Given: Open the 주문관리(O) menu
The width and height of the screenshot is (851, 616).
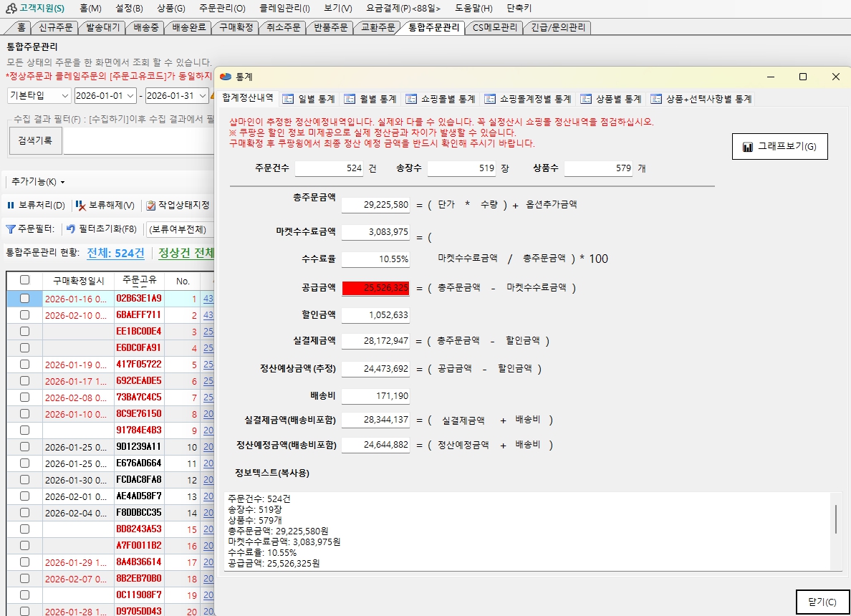Looking at the screenshot, I should [221, 9].
